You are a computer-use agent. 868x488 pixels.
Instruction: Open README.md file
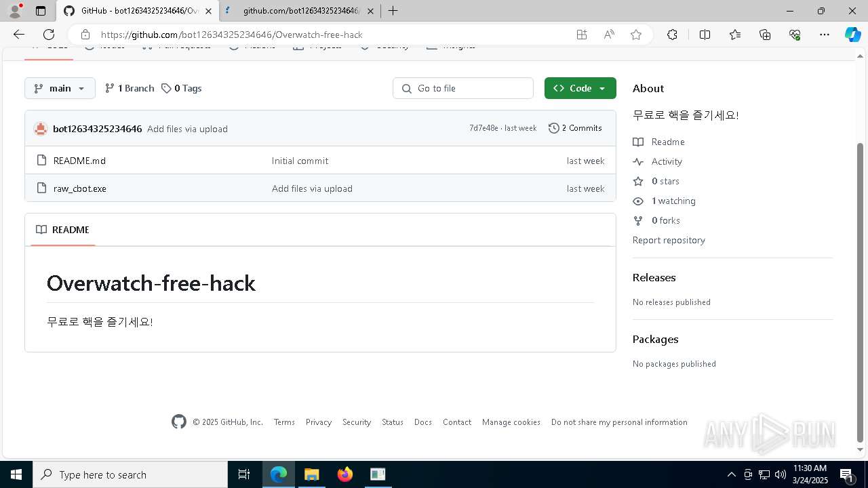[79, 161]
